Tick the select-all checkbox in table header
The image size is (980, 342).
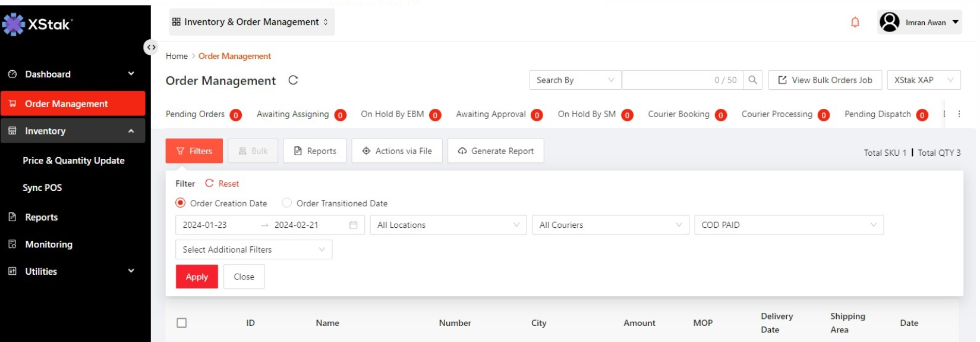coord(182,323)
